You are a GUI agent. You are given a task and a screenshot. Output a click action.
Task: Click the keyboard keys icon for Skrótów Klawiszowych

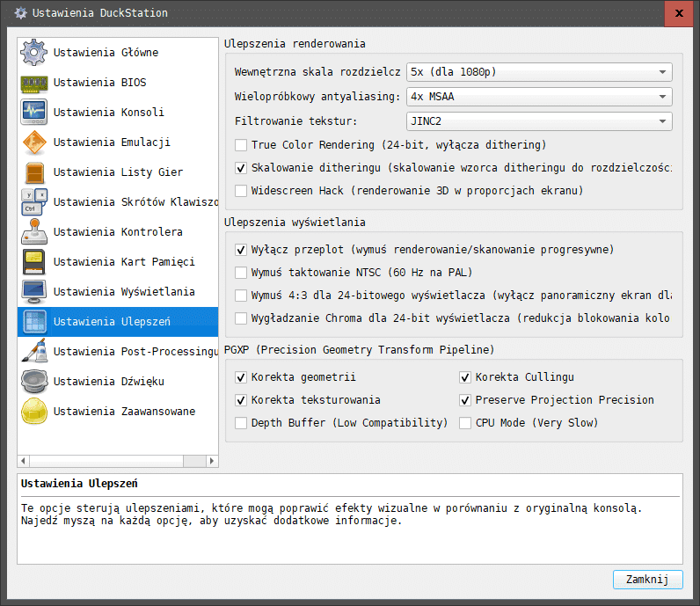point(34,201)
